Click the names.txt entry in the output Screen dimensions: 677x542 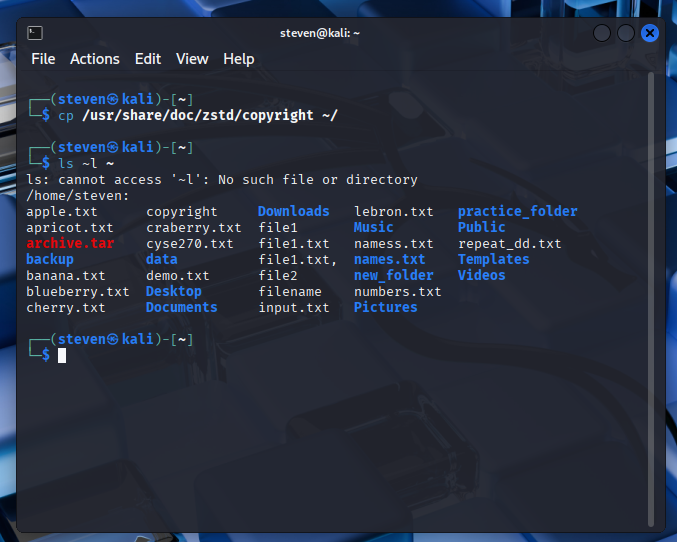[389, 259]
